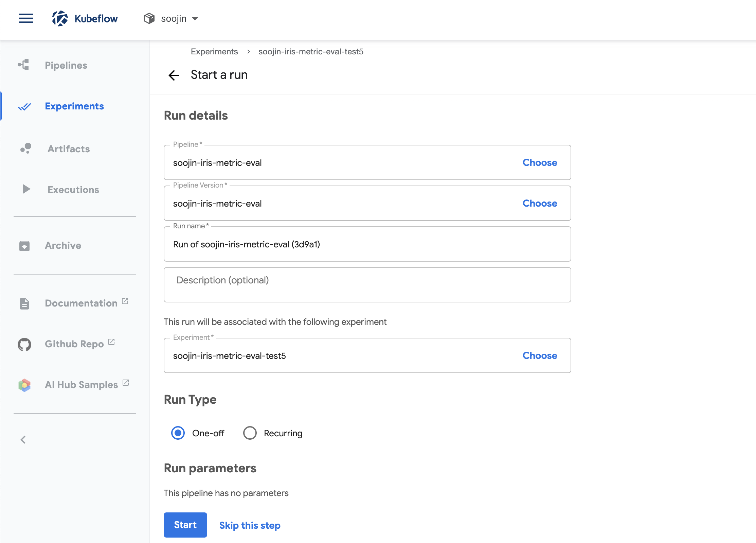The width and height of the screenshot is (756, 543).
Task: Click the AI Hub Samples icon
Action: pyautogui.click(x=24, y=385)
